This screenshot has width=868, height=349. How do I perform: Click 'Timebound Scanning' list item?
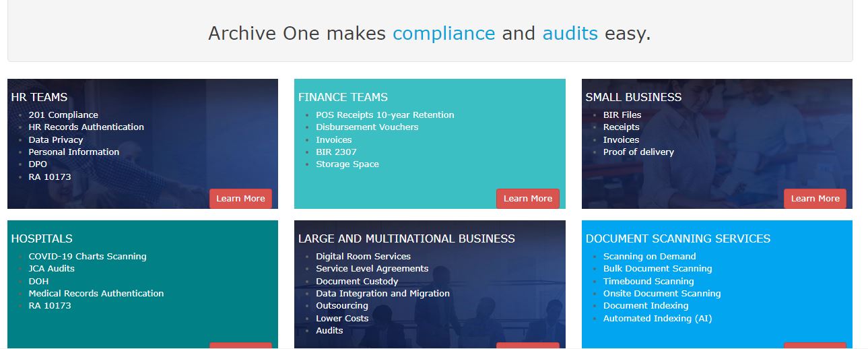pyautogui.click(x=648, y=282)
